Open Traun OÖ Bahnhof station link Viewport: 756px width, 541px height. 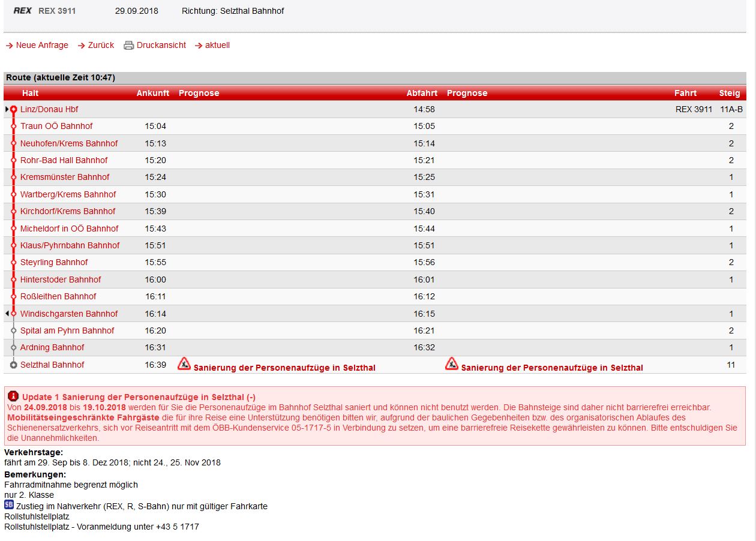56,126
